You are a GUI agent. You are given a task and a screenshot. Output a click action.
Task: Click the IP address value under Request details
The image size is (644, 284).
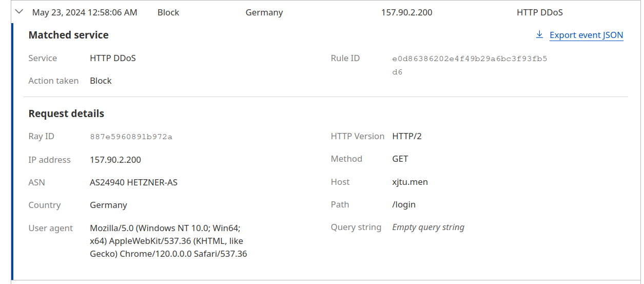click(x=115, y=160)
